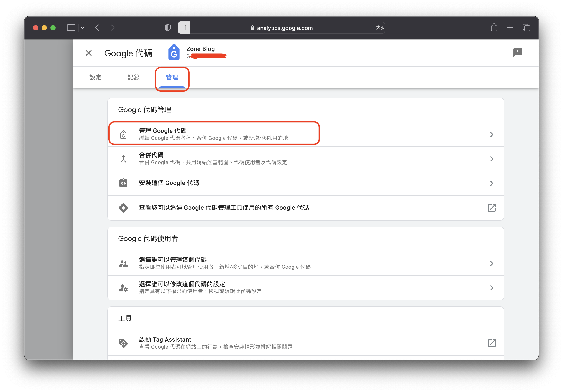The height and width of the screenshot is (392, 563).
Task: Show the Safari tab overview icon
Action: 526,28
